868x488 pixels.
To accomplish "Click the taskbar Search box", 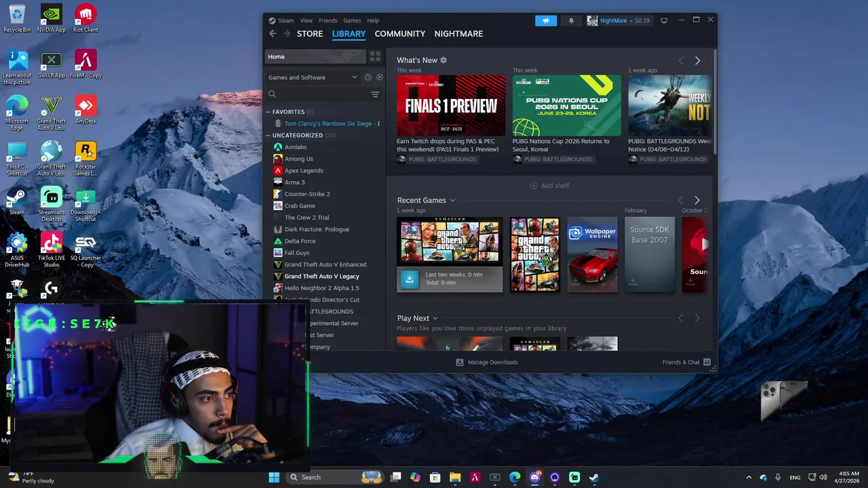I will [335, 477].
